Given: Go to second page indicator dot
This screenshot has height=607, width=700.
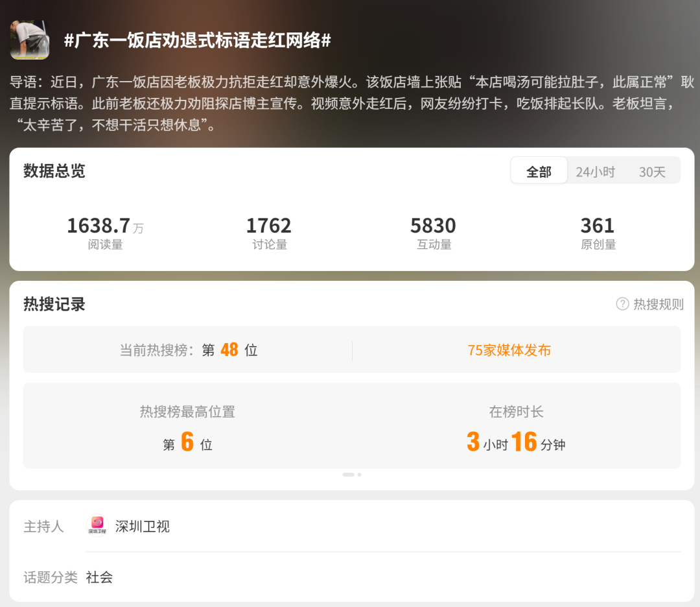Looking at the screenshot, I should (360, 475).
